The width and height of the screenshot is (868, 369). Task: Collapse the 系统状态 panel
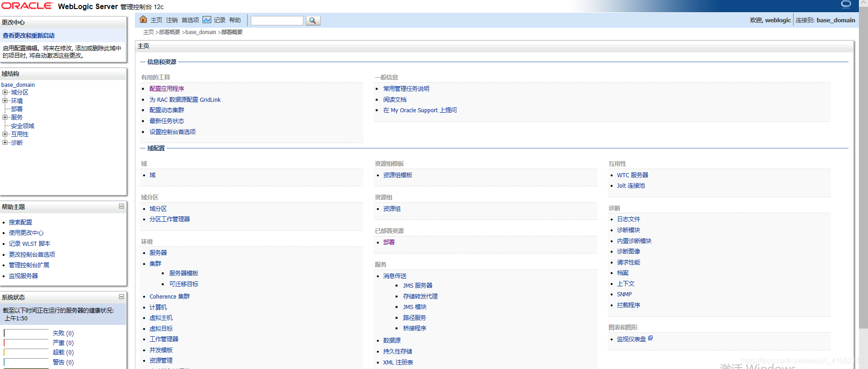(x=121, y=297)
